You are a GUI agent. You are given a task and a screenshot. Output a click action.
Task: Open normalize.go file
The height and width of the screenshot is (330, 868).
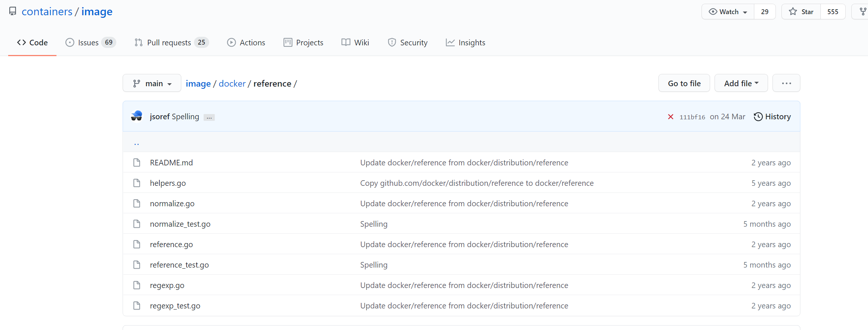(172, 203)
